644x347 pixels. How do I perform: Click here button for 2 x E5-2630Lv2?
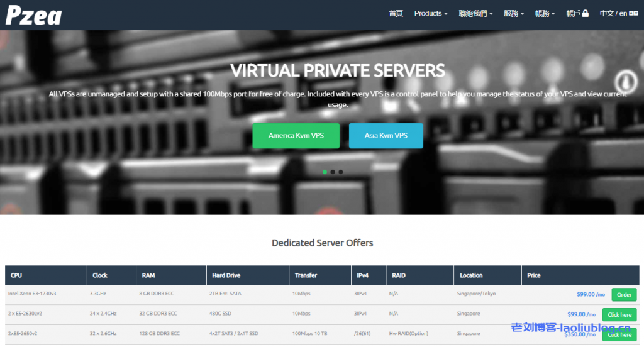coord(619,314)
